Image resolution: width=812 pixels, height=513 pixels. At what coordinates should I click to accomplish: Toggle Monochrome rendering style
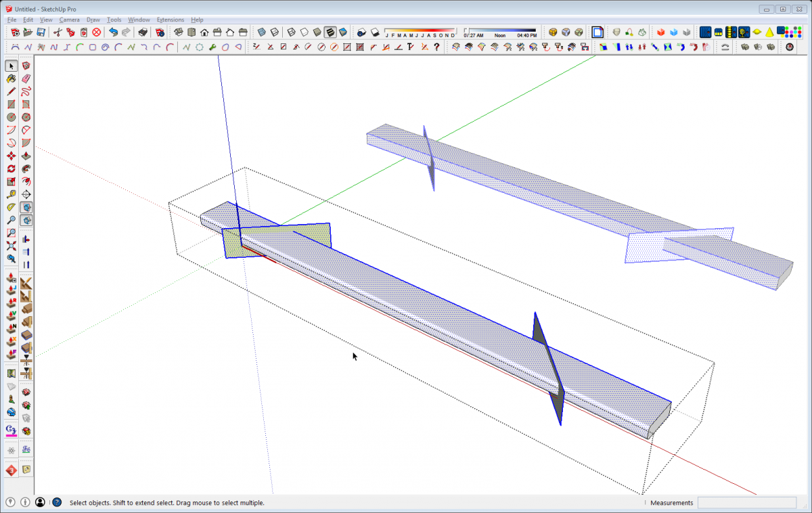click(x=343, y=32)
